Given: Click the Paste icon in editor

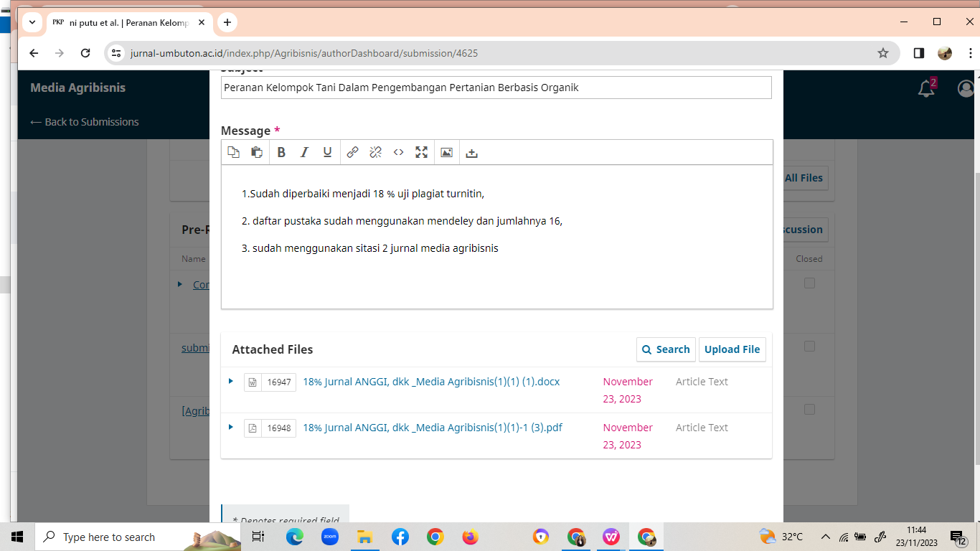Looking at the screenshot, I should 256,152.
